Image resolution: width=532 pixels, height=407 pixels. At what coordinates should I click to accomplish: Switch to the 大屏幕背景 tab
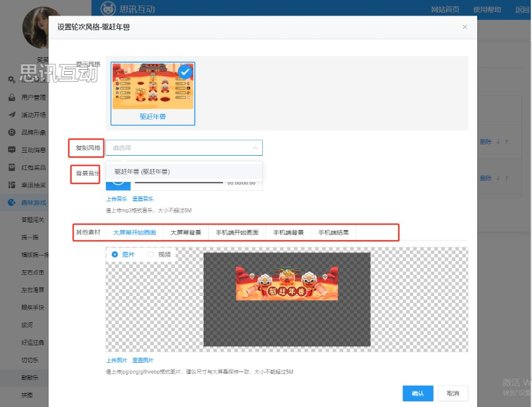pos(186,232)
